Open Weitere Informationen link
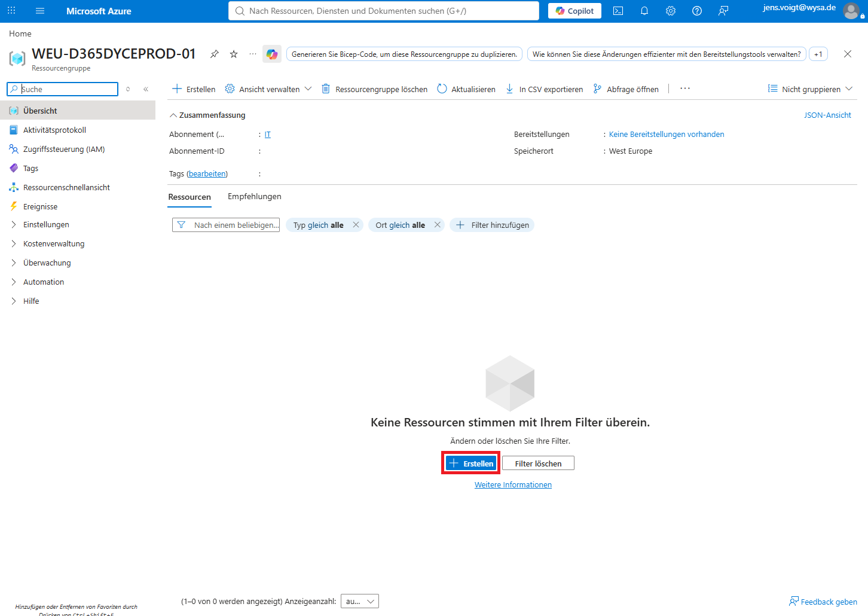The image size is (868, 616). (x=513, y=485)
